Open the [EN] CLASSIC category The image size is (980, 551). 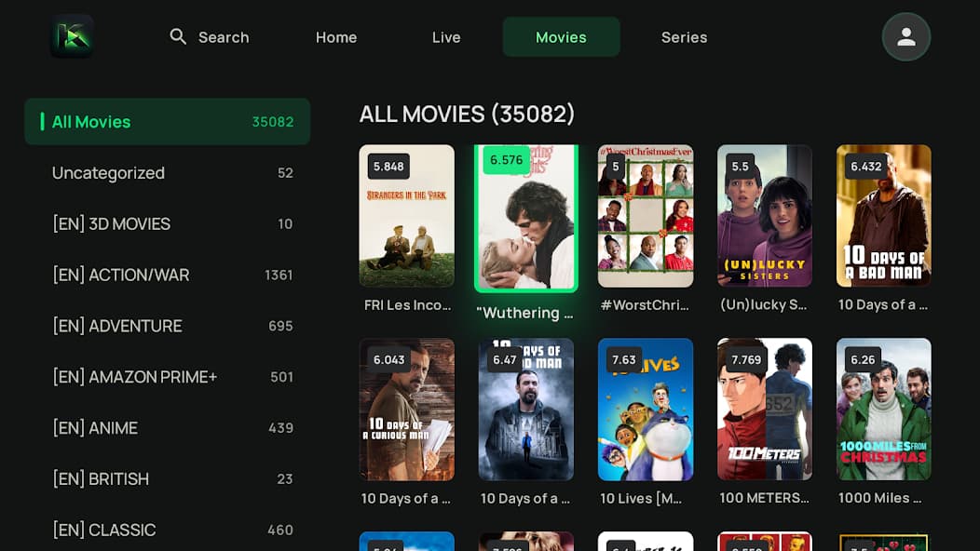coord(168,530)
